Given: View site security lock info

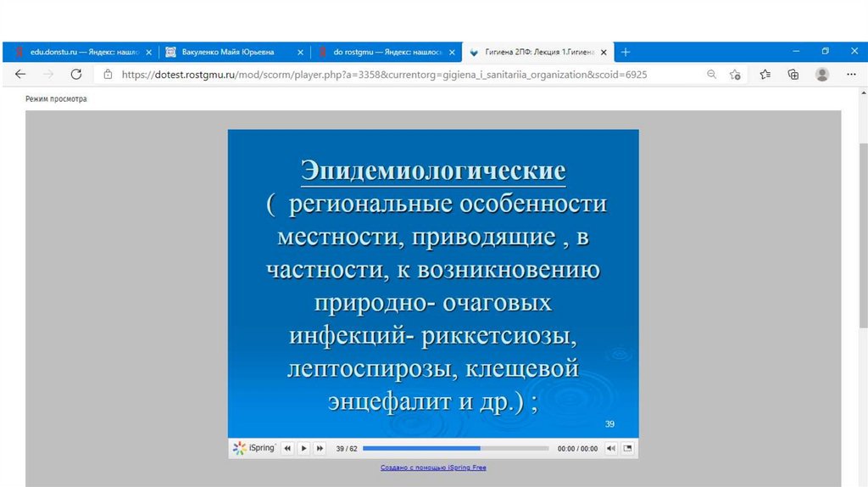Looking at the screenshot, I should coord(108,75).
